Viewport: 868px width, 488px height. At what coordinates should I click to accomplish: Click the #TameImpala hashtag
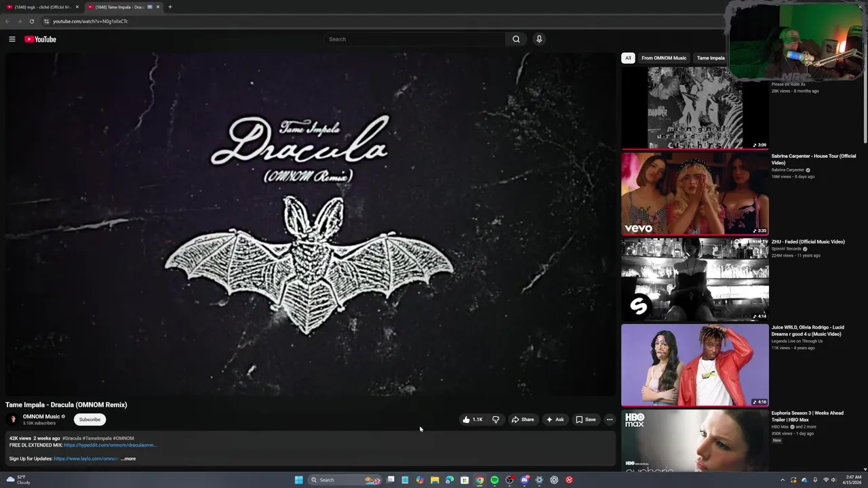point(97,439)
